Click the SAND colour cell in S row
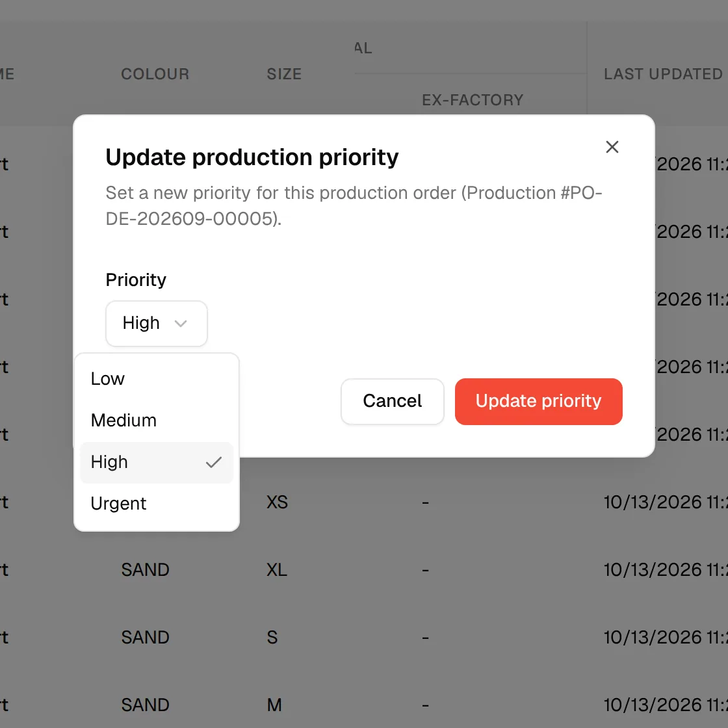Screen dimensions: 728x728 (x=146, y=638)
